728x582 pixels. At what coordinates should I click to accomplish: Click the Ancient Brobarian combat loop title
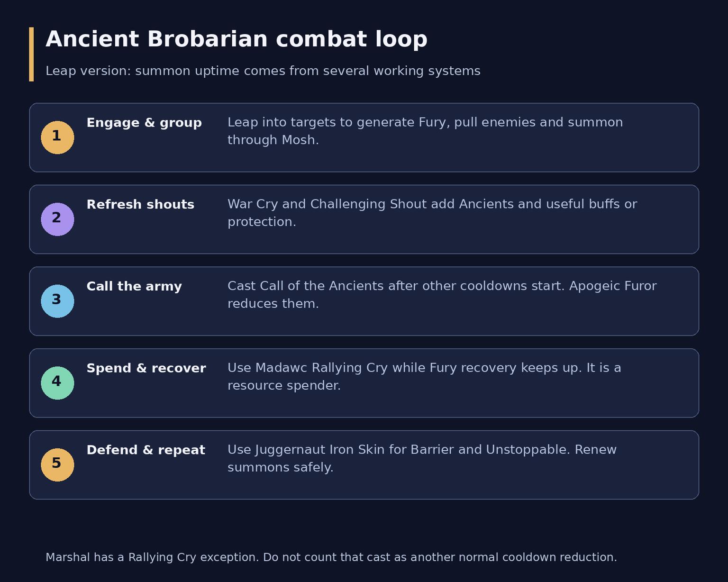point(237,39)
